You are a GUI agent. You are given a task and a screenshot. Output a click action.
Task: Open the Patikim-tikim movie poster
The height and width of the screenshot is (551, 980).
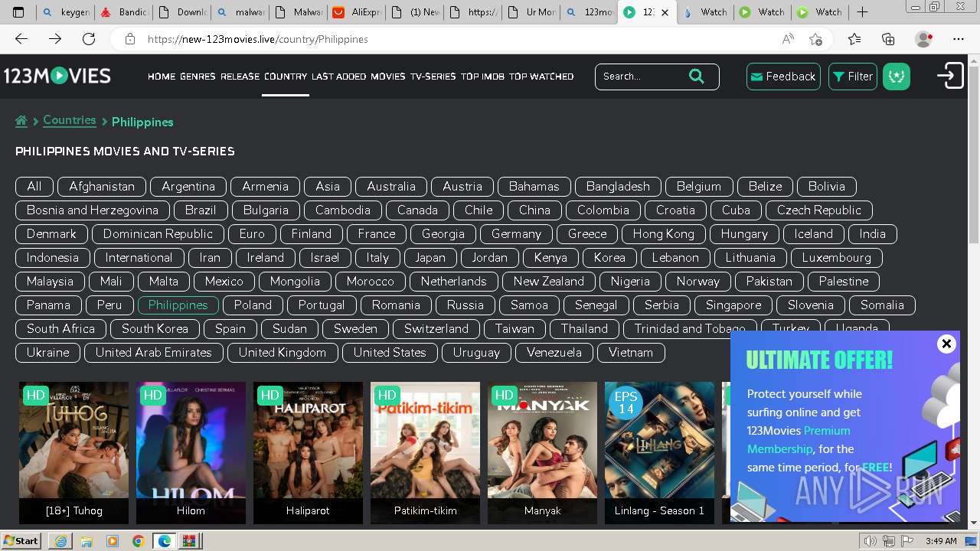pos(425,452)
